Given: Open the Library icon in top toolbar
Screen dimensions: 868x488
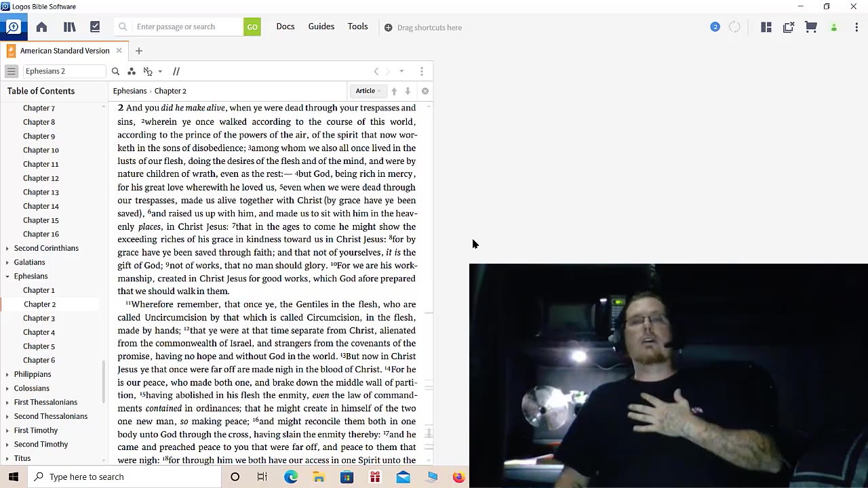Looking at the screenshot, I should (x=69, y=27).
